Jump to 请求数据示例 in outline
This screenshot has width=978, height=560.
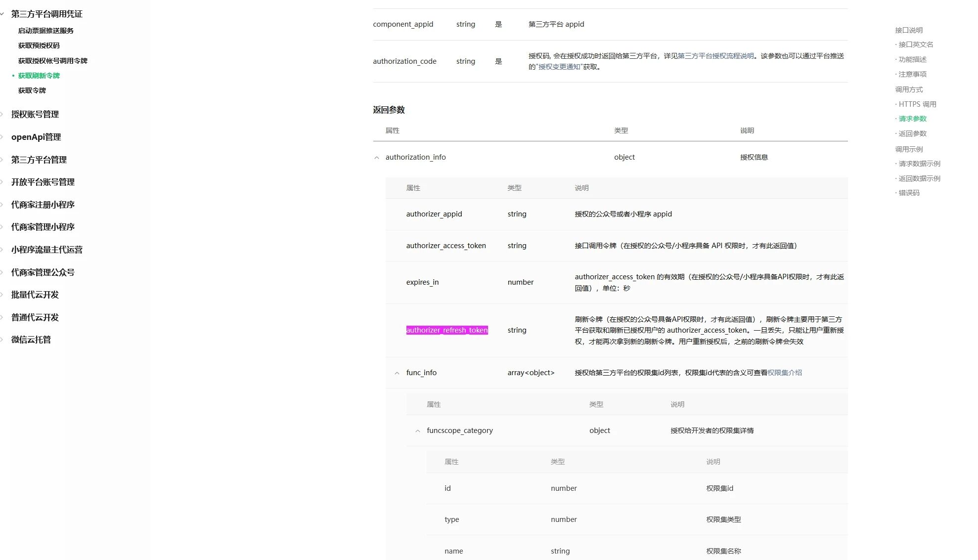point(919,164)
